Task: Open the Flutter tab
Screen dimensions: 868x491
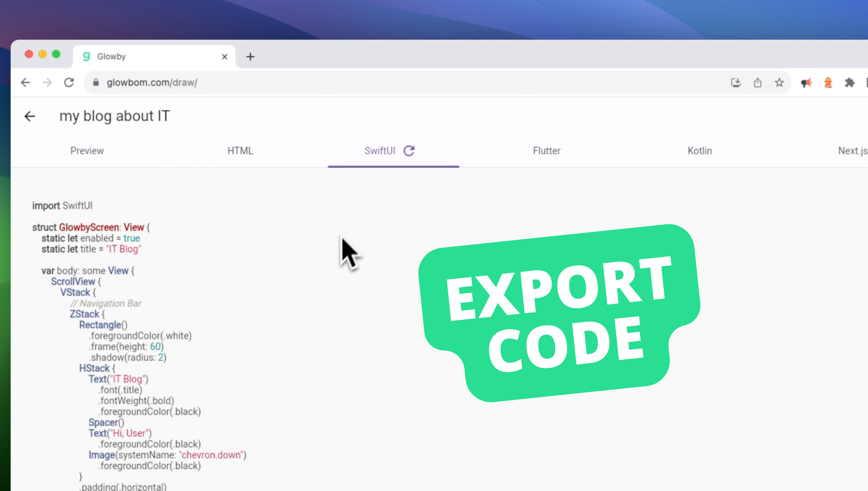Action: click(x=546, y=151)
